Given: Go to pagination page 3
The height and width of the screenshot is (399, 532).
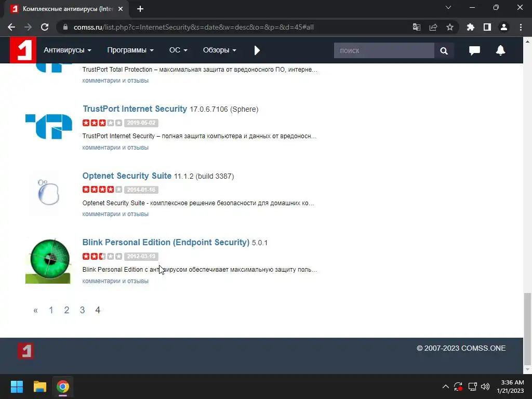Looking at the screenshot, I should [x=82, y=310].
